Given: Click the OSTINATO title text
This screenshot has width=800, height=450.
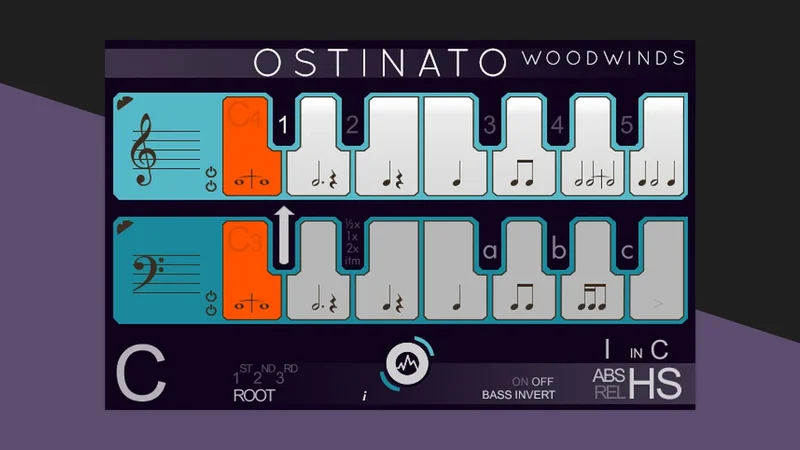Looking at the screenshot, I should tap(380, 62).
